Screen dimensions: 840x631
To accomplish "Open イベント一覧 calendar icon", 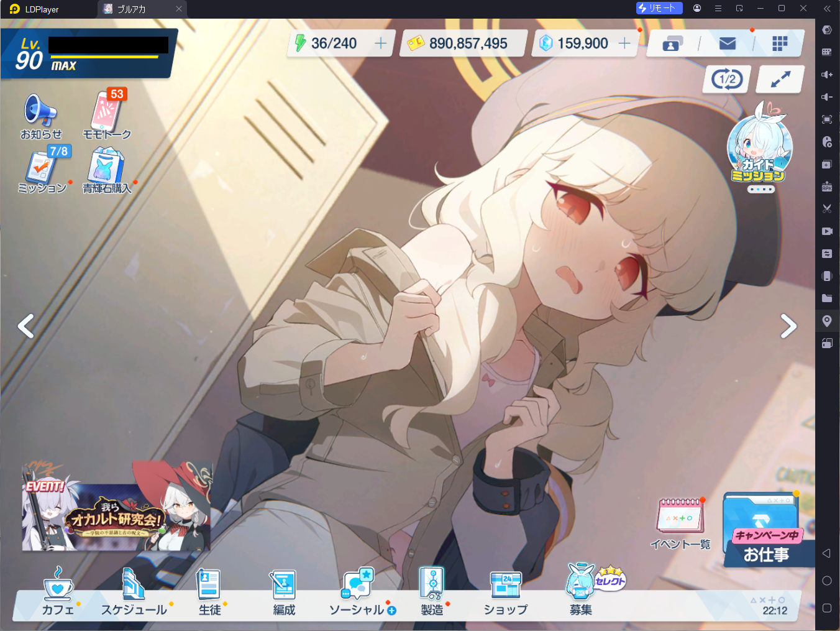I will [x=681, y=523].
